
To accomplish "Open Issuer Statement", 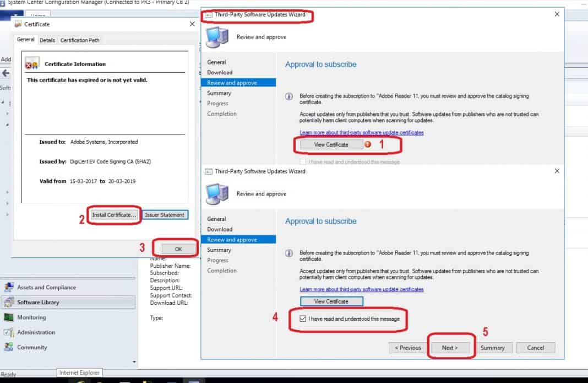I will (x=165, y=215).
